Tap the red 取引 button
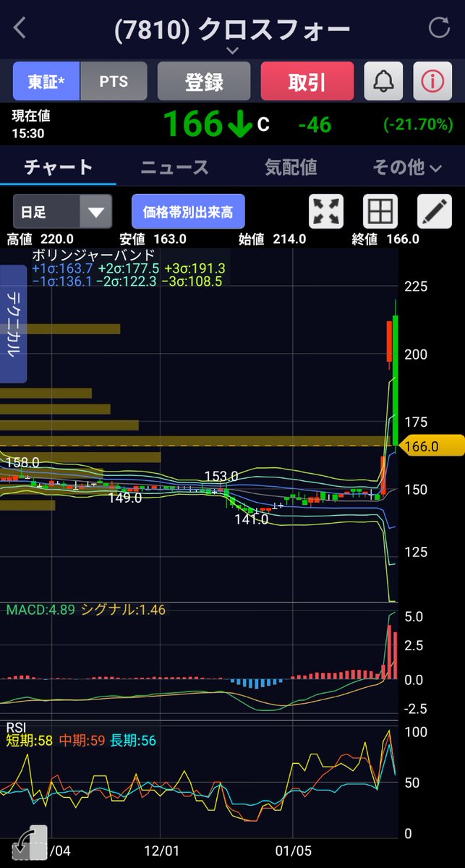This screenshot has height=868, width=465. [x=307, y=81]
